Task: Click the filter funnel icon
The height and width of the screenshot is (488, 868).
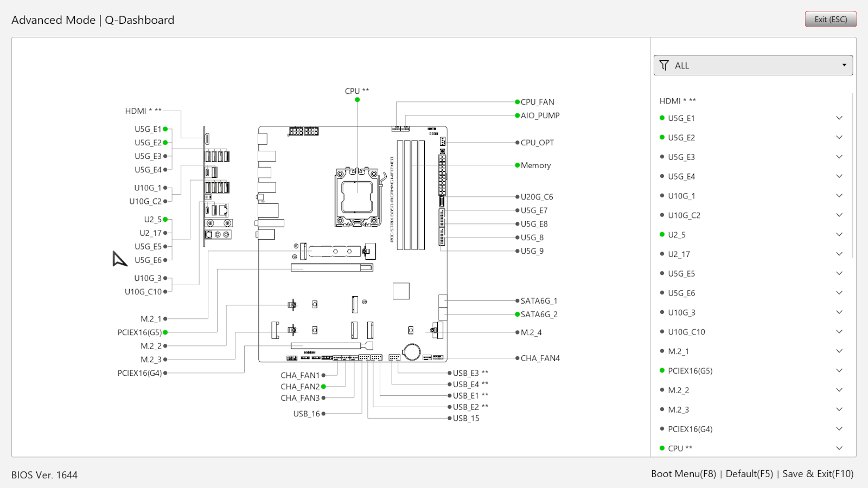Action: 664,66
